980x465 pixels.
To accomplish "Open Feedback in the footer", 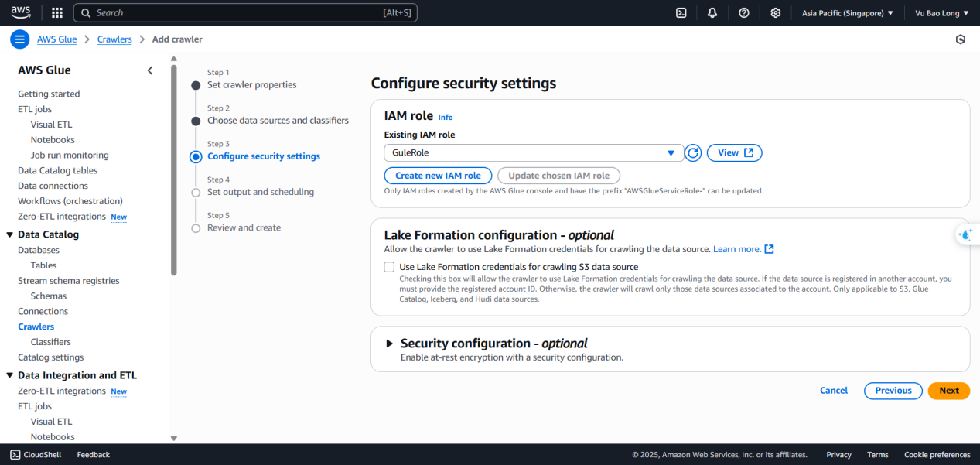I will click(94, 455).
